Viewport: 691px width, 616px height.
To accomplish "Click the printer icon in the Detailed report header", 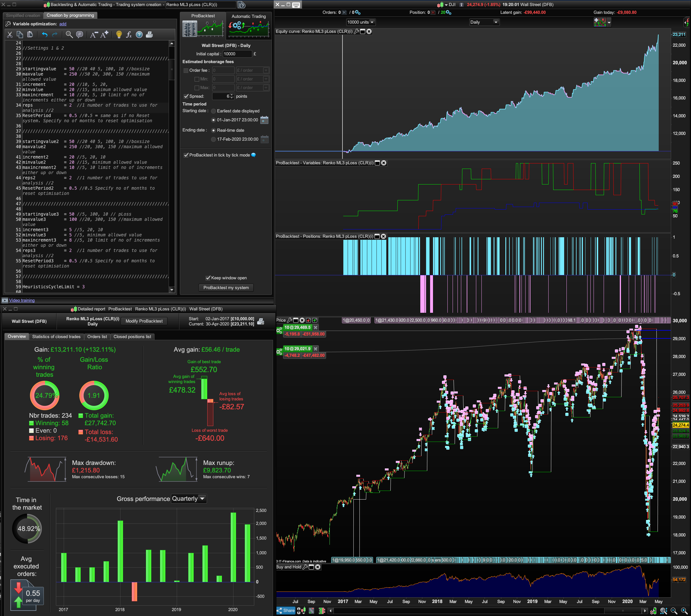I will [261, 321].
